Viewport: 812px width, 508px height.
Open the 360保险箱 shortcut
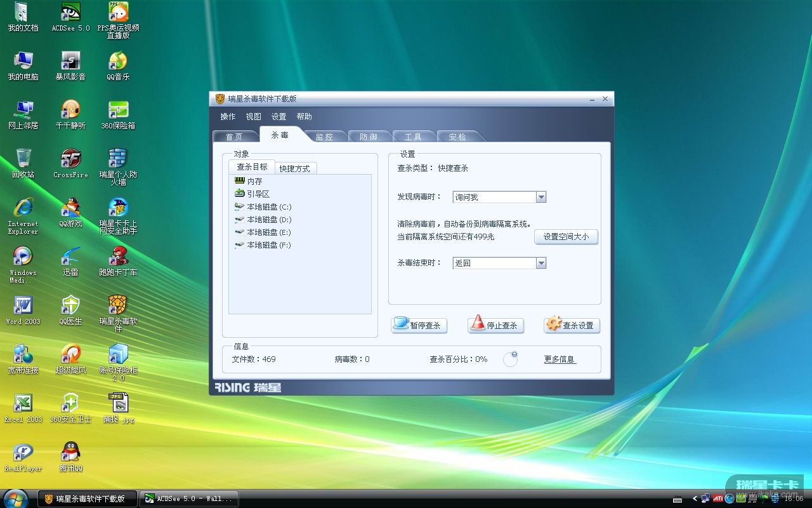118,115
